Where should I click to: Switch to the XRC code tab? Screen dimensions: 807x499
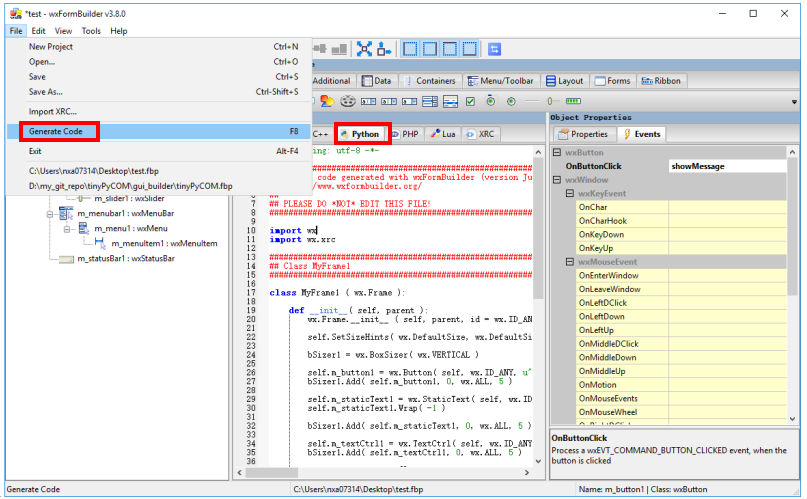[x=480, y=134]
